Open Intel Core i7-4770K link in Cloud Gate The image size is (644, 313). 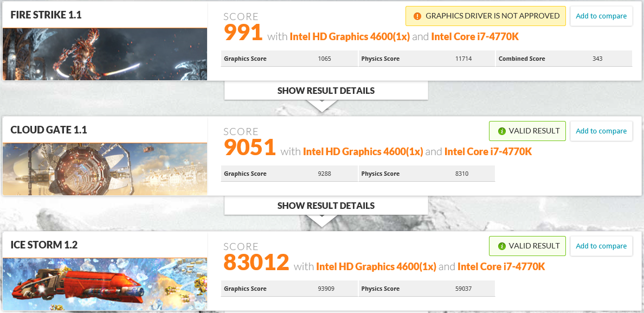point(488,151)
